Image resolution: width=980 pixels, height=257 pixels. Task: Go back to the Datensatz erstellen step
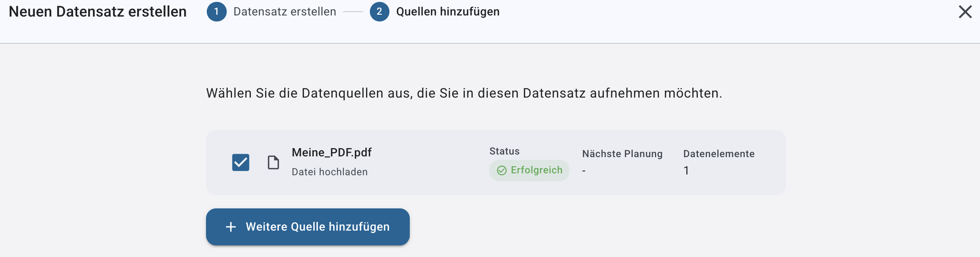pyautogui.click(x=285, y=12)
